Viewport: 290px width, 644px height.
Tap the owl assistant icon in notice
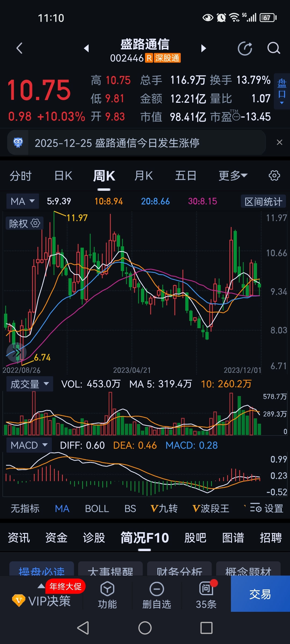[18, 142]
